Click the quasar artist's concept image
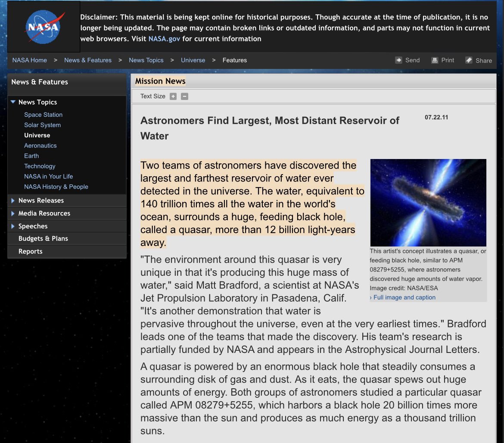The width and height of the screenshot is (504, 443). (428, 203)
